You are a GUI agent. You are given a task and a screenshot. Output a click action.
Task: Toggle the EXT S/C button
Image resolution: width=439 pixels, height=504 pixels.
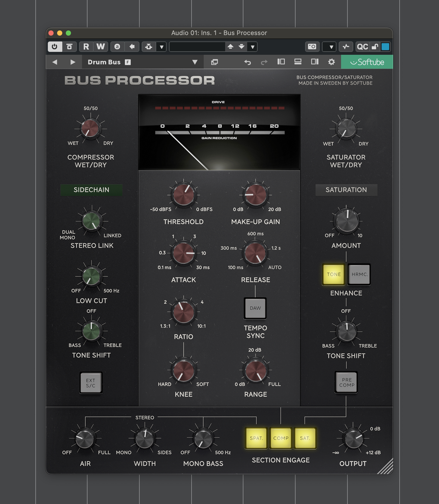click(x=91, y=383)
